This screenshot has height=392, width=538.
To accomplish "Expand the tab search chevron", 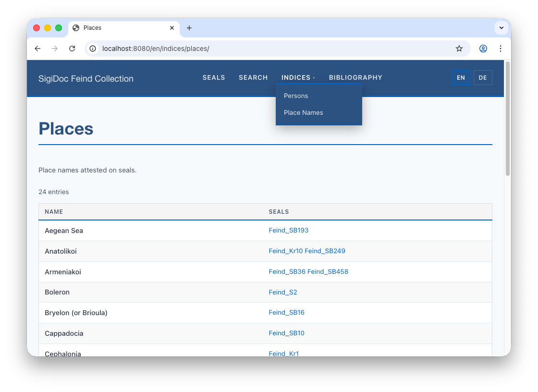I will (501, 28).
